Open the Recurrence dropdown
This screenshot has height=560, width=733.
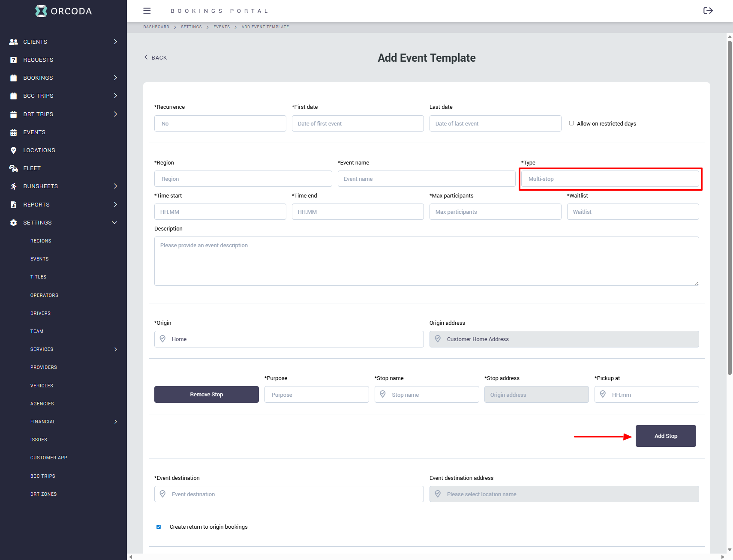point(220,123)
